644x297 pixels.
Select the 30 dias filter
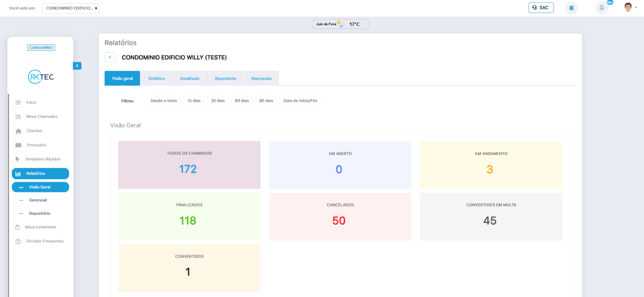218,101
